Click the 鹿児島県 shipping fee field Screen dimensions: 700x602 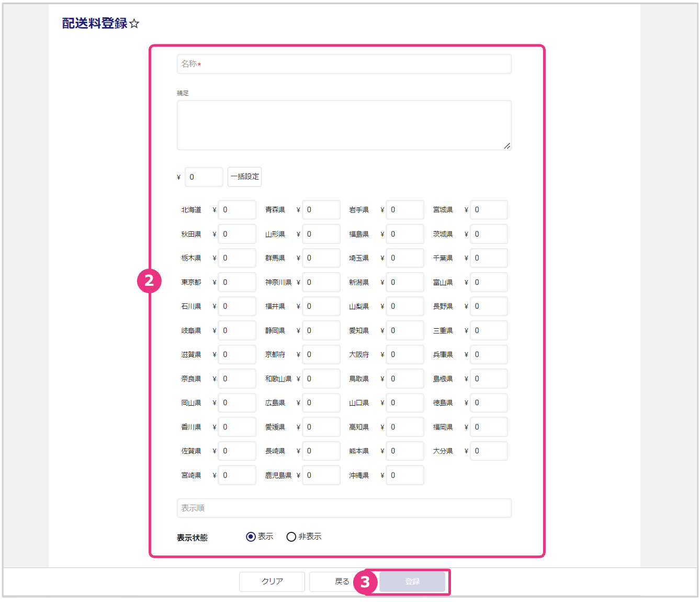click(x=321, y=475)
